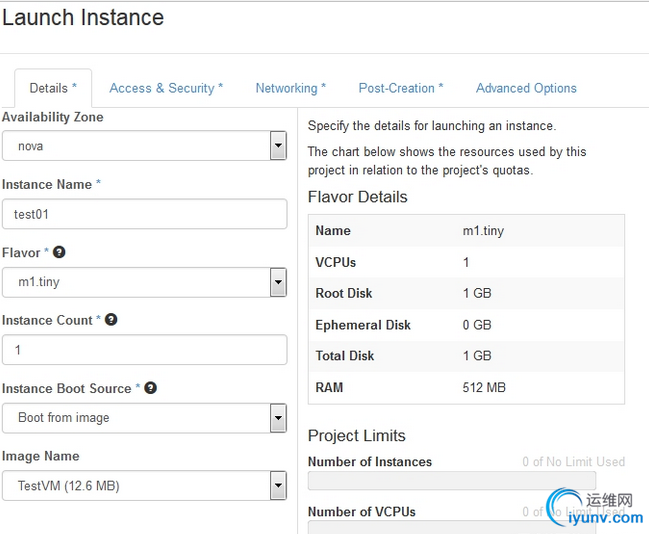Go to the Post-Creation tab
Screen dimensions: 649x534
coord(401,88)
